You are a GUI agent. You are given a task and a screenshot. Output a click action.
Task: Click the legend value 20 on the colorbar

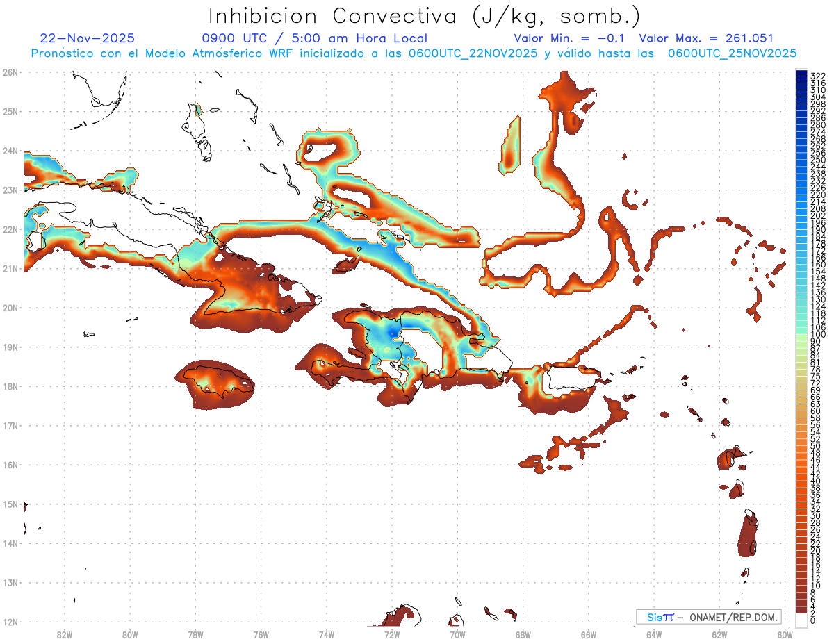[x=815, y=550]
